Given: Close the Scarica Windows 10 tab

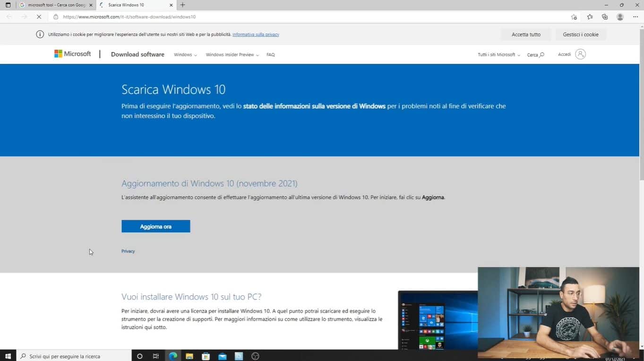Looking at the screenshot, I should (171, 5).
